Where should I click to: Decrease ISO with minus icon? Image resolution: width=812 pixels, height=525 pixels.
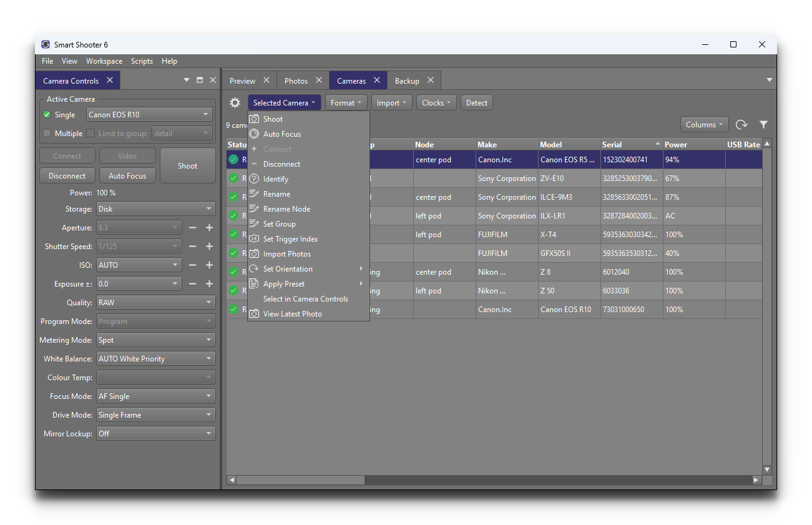pos(193,265)
